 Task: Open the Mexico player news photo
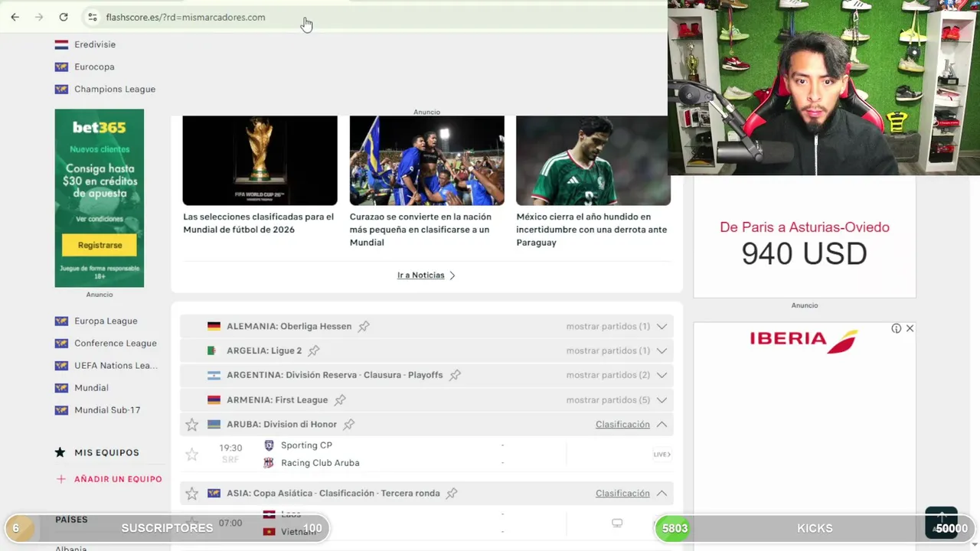pos(593,161)
